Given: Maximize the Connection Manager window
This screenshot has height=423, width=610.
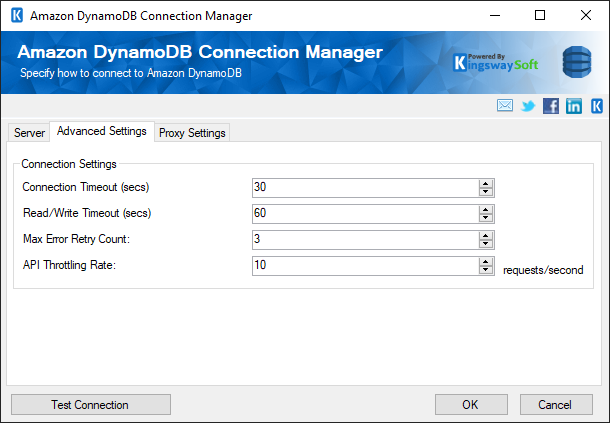Looking at the screenshot, I should click(x=540, y=16).
